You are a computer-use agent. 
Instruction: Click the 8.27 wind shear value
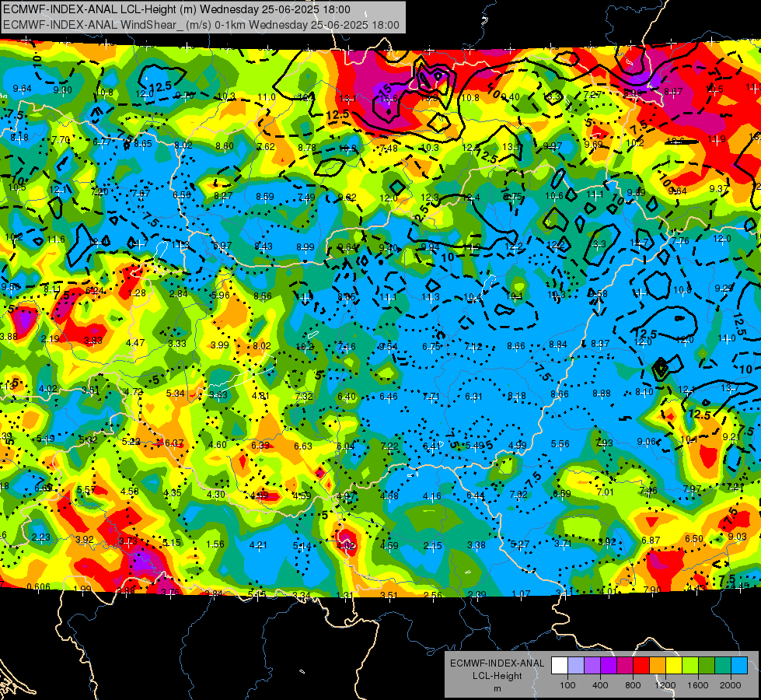pos(223,196)
